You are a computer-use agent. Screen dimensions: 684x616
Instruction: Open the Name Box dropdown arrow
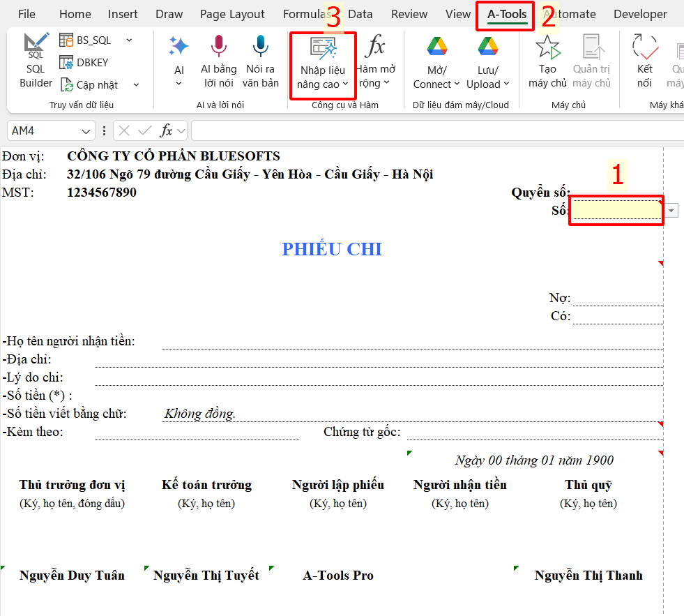pos(86,130)
